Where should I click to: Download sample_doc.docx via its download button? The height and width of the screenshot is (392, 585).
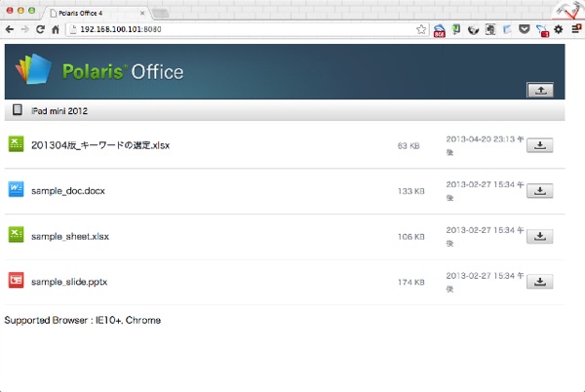[540, 191]
